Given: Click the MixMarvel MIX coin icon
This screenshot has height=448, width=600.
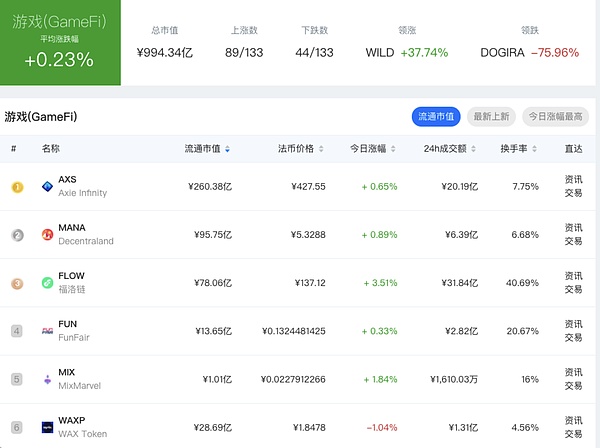Looking at the screenshot, I should (47, 379).
